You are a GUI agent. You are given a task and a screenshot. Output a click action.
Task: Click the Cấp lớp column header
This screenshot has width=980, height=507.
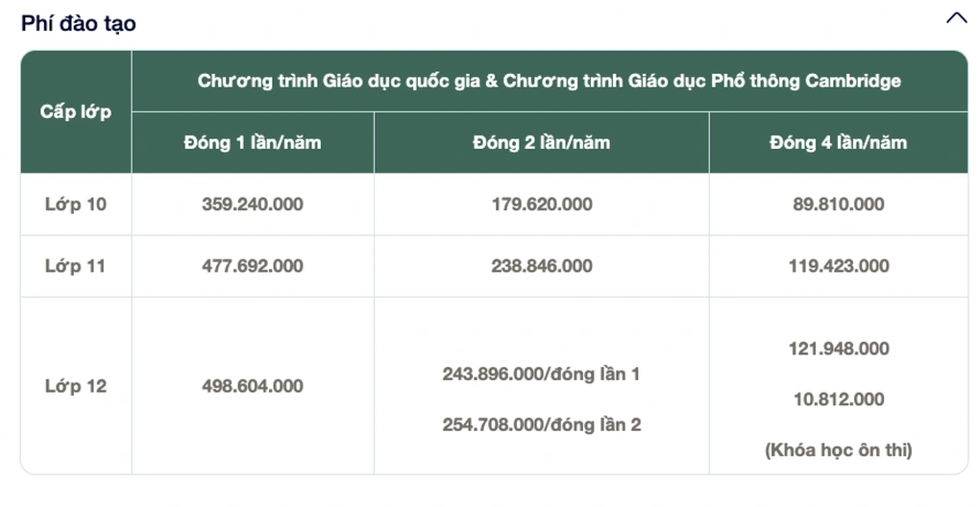coord(76,112)
